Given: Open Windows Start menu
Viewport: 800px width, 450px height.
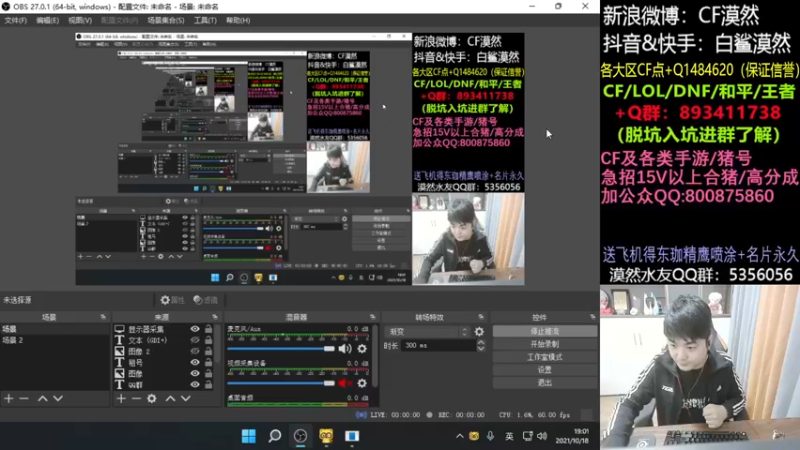Looking at the screenshot, I should click(x=248, y=436).
